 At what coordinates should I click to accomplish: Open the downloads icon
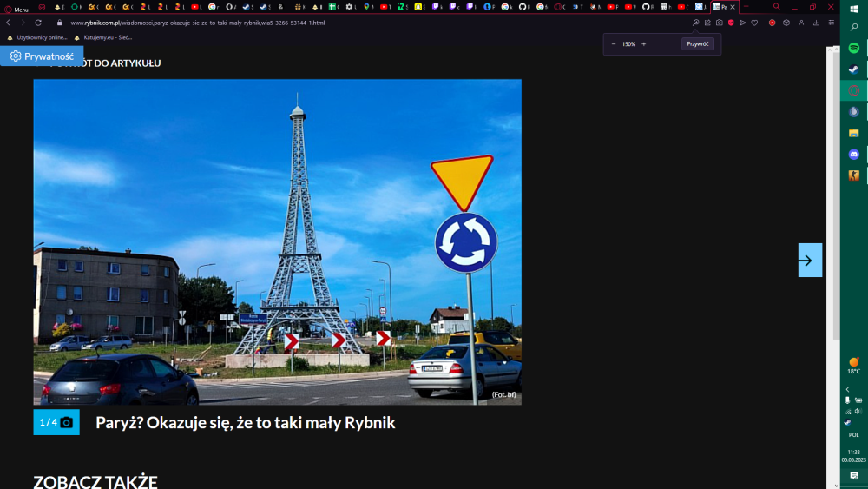click(x=816, y=23)
